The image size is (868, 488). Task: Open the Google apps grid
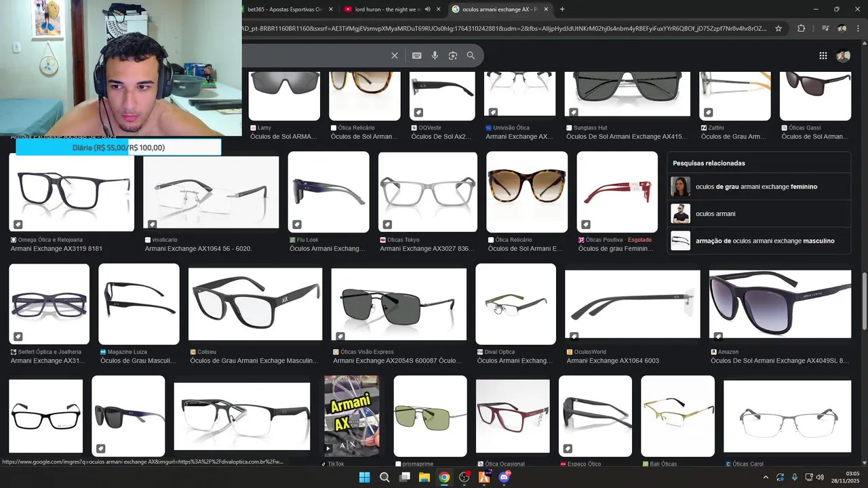pos(823,56)
